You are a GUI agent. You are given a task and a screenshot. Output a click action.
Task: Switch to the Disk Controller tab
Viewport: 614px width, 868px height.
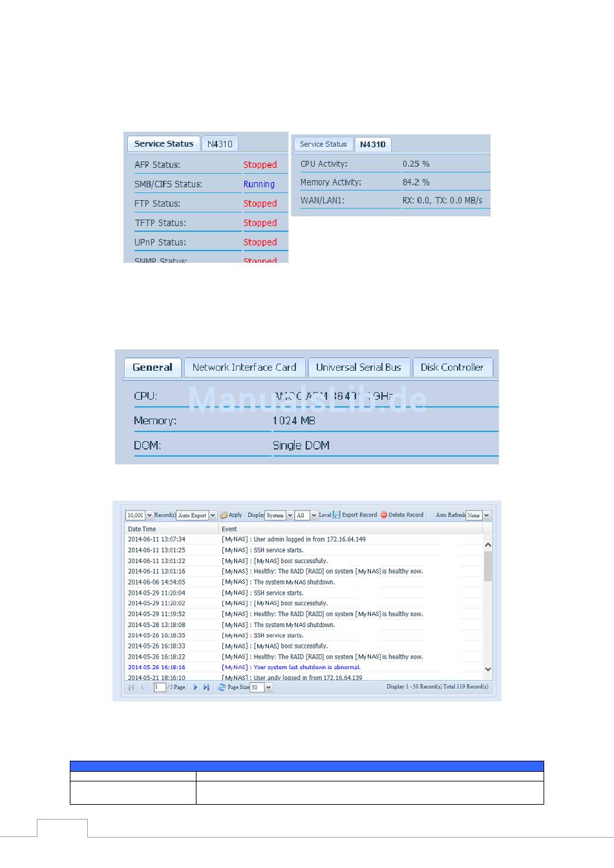pyautogui.click(x=452, y=367)
